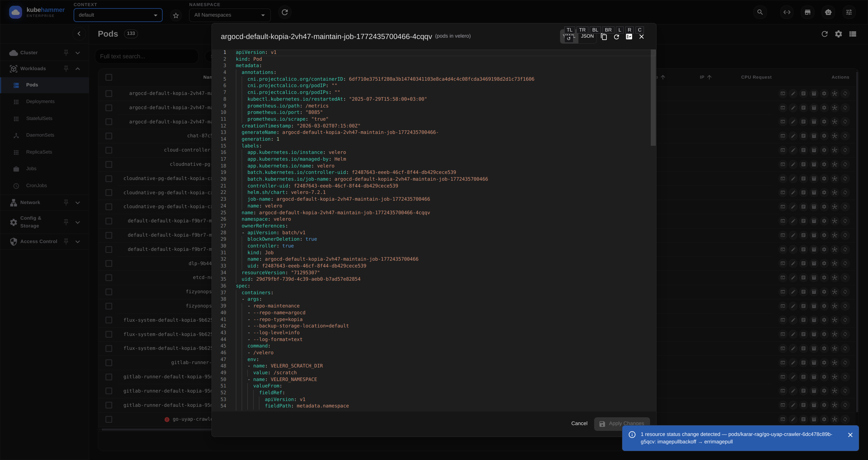Image resolution: width=868 pixels, height=460 pixels.
Task: Click the TL position button
Action: pyautogui.click(x=569, y=30)
